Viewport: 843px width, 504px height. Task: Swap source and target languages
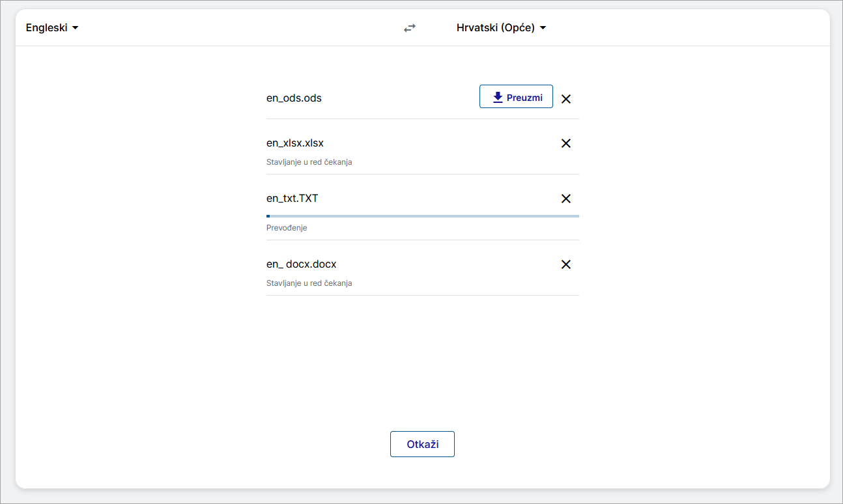(x=409, y=28)
